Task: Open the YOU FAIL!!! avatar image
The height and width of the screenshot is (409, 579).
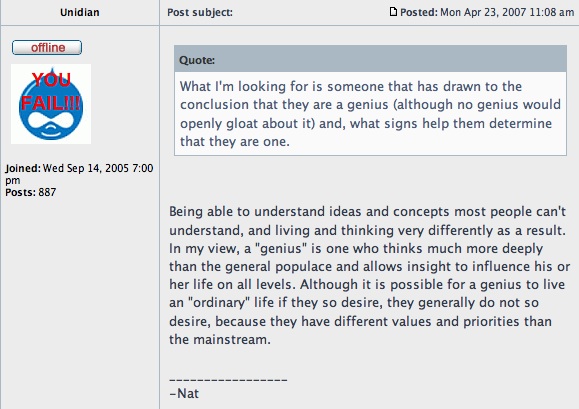Action: pos(51,104)
